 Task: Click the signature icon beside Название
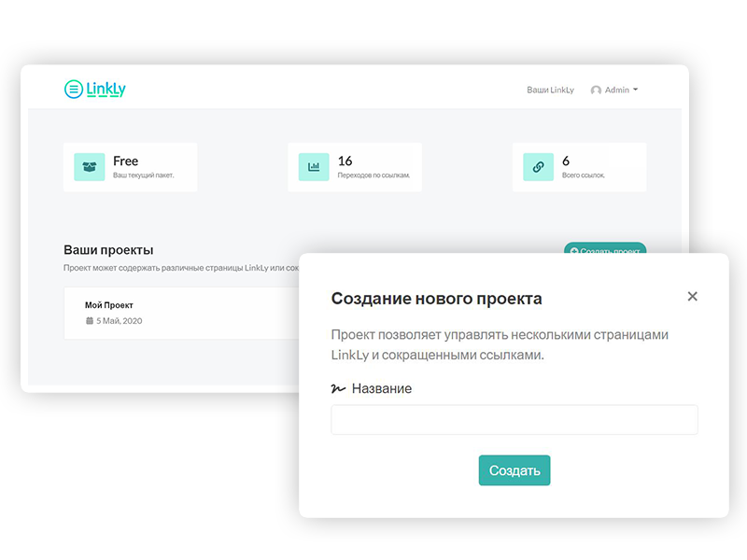[338, 388]
